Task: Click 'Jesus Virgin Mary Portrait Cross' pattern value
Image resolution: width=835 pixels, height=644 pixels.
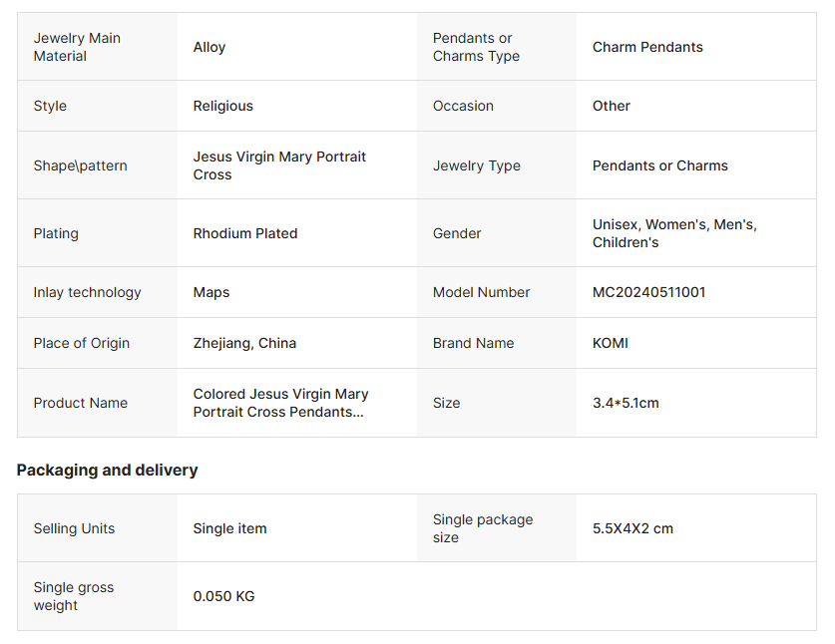Action: 279,165
